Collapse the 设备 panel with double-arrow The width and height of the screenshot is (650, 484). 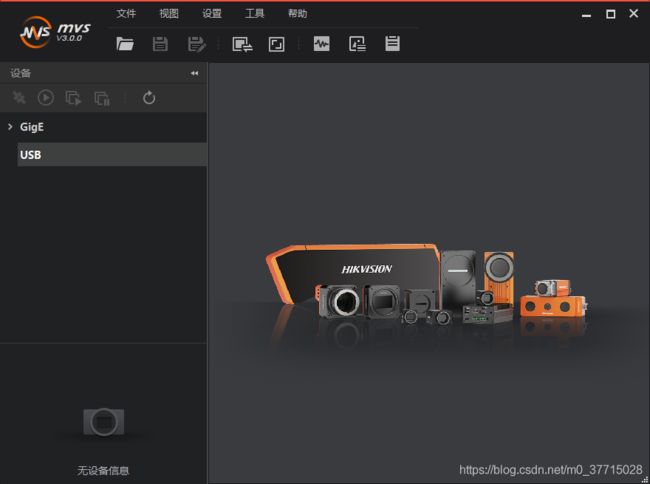pos(194,73)
